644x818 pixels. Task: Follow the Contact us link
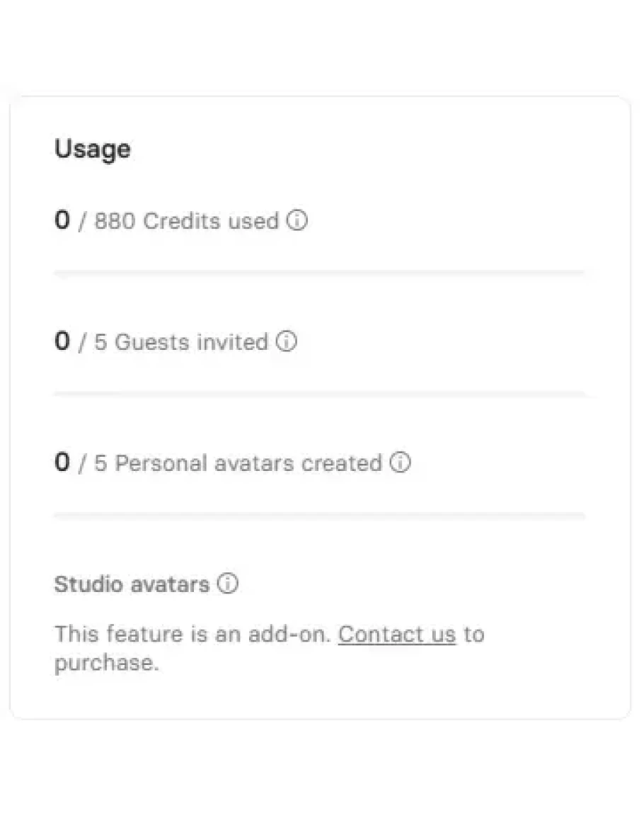(x=396, y=634)
